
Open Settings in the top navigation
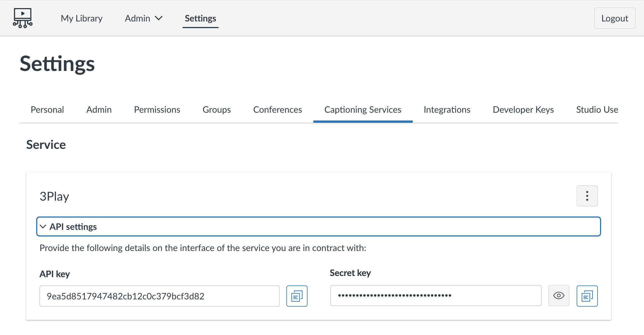[x=200, y=18]
